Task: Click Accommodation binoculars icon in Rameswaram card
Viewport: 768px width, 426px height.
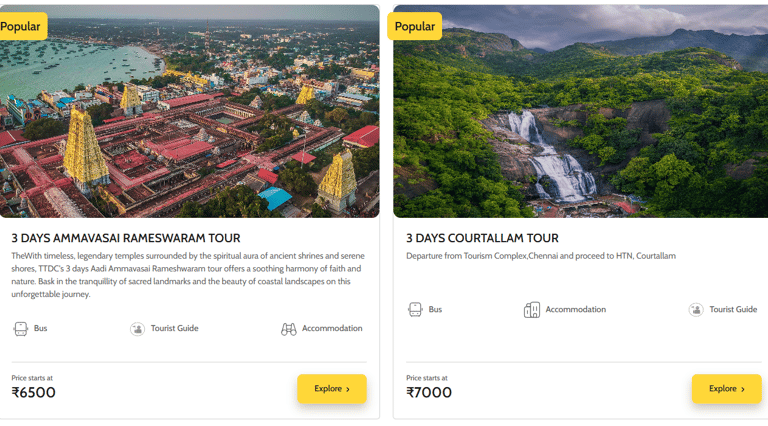Action: pos(289,329)
